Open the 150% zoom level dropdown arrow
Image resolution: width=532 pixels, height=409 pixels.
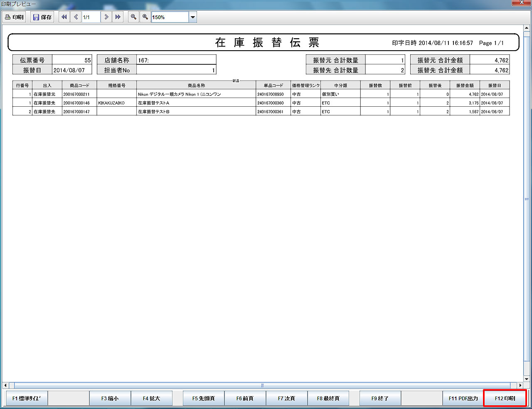(192, 17)
